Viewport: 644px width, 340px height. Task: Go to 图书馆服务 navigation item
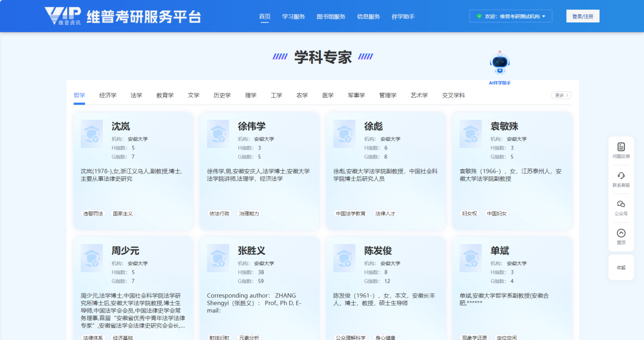pos(331,16)
